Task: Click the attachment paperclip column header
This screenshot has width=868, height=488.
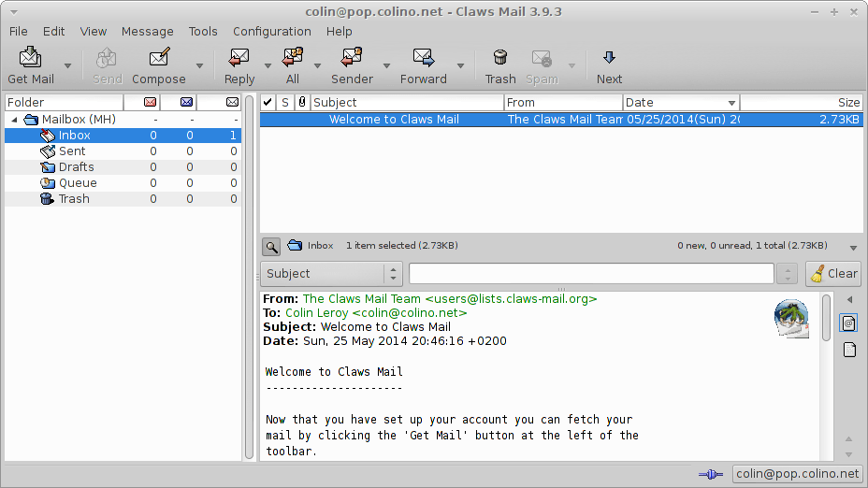Action: 302,102
